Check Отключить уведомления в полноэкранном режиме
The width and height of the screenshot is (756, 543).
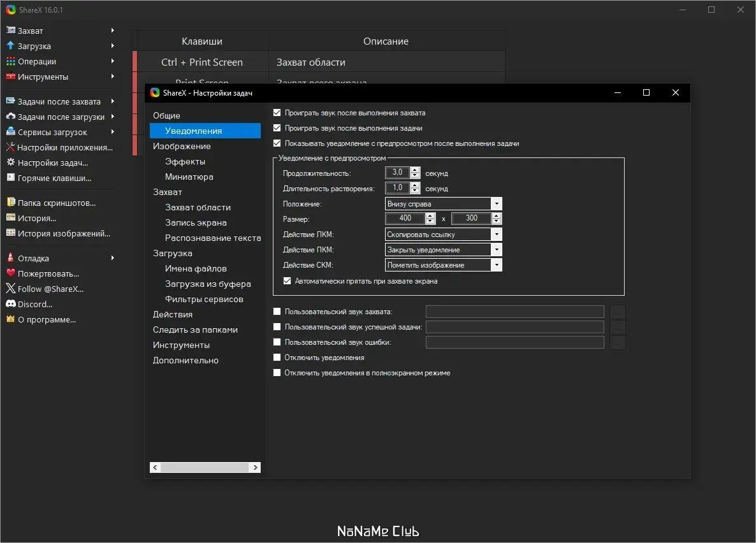tap(277, 373)
